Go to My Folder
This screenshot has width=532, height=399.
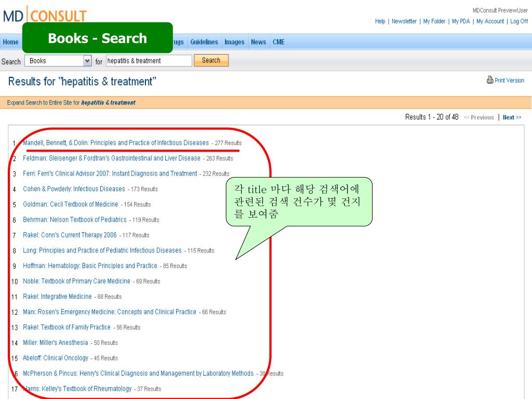(x=434, y=21)
